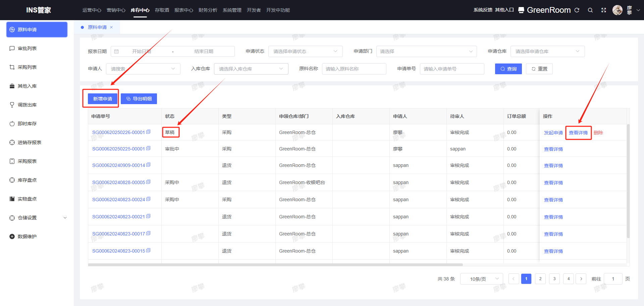Open 数据维护 in the sidebar

[37, 236]
